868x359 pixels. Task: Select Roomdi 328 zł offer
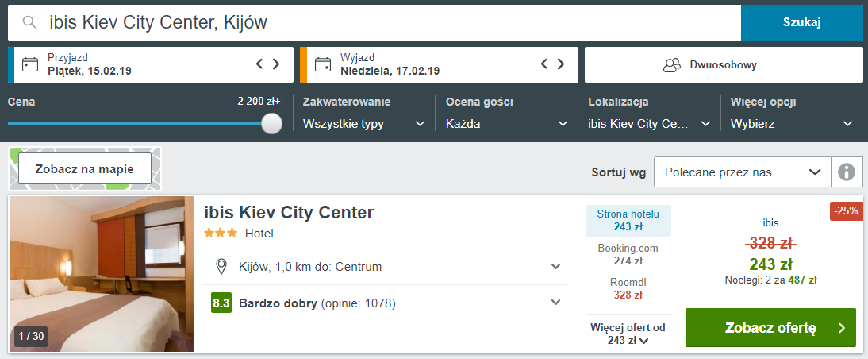point(628,288)
